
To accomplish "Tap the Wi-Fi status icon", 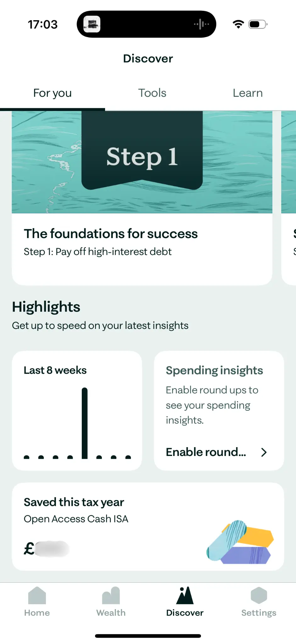I will tap(238, 24).
